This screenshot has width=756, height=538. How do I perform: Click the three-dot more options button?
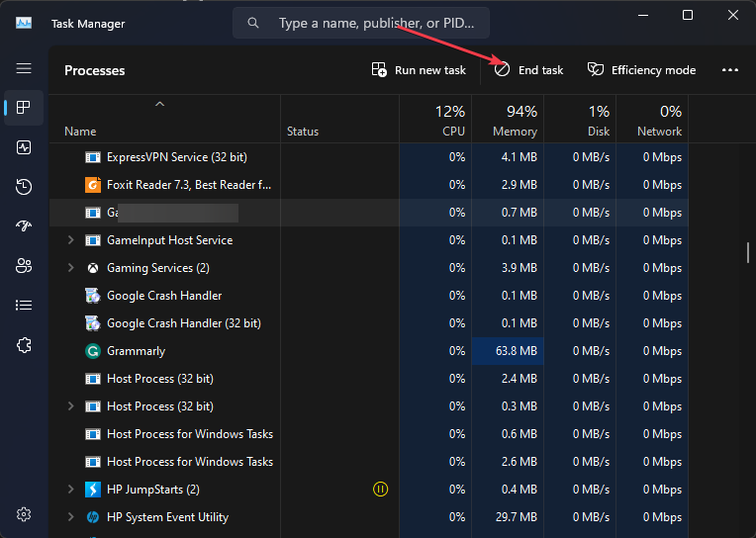click(x=730, y=70)
